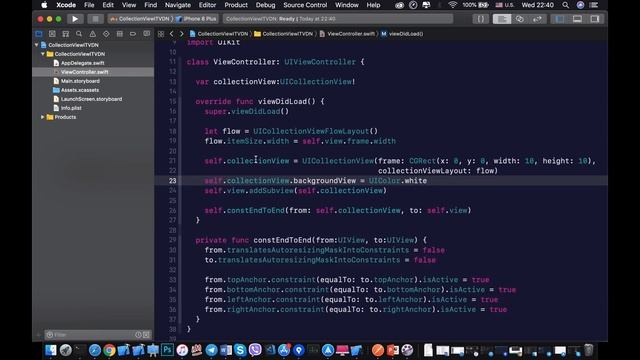Open the Product menu

click(236, 5)
